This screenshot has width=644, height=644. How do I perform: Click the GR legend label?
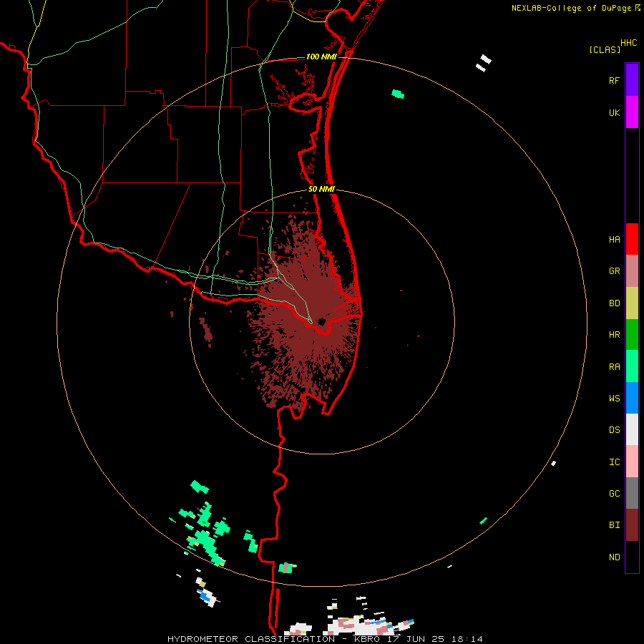click(x=614, y=271)
